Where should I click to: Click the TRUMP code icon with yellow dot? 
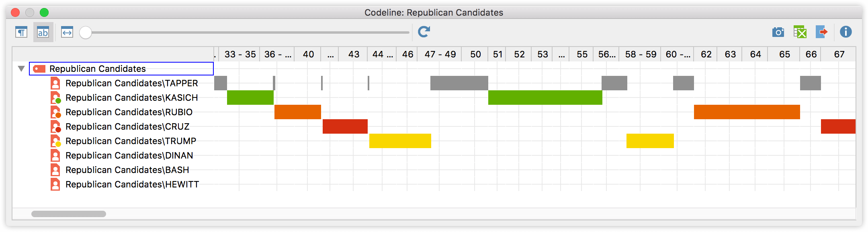click(x=55, y=141)
